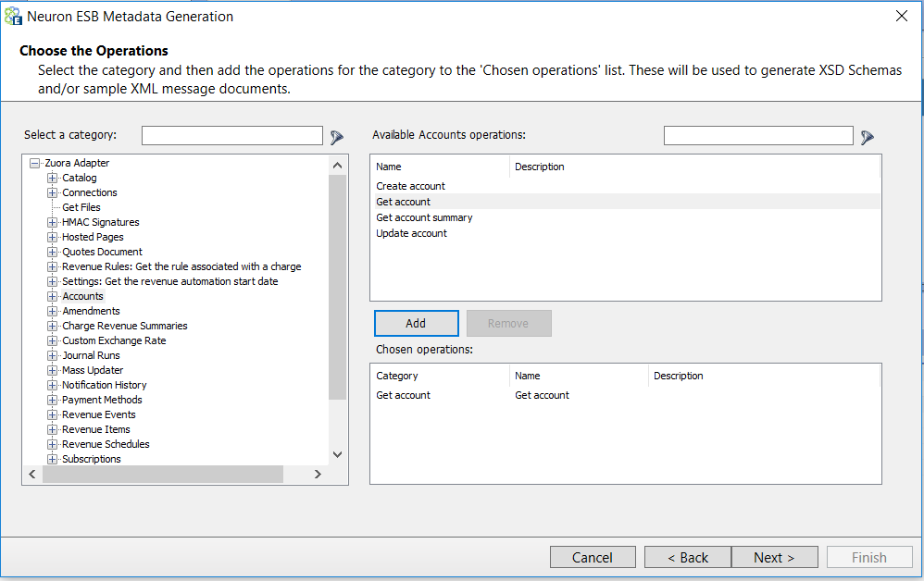924x581 pixels.
Task: Click the category search filter icon
Action: 336,137
